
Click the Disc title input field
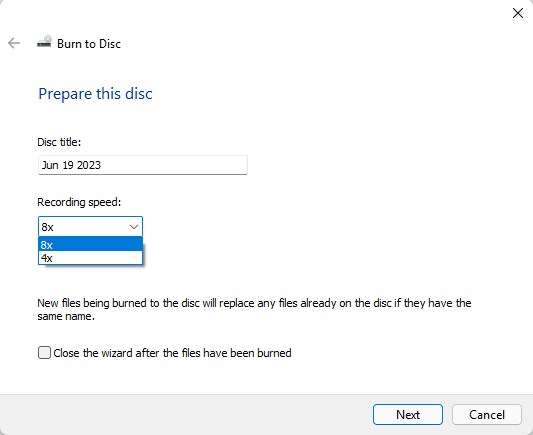[143, 165]
